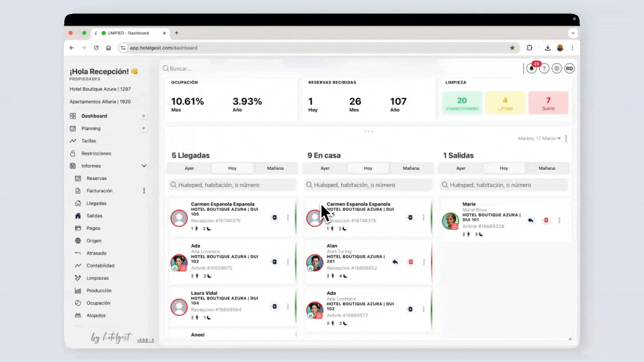Select Ayer under Salidas

click(x=460, y=168)
